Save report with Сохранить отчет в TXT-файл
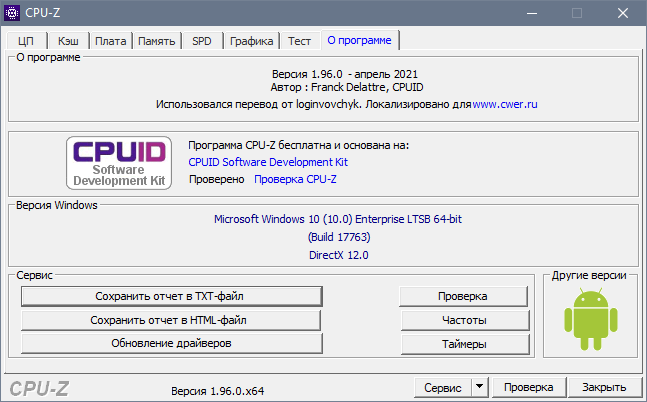The height and width of the screenshot is (402, 647). click(x=170, y=296)
